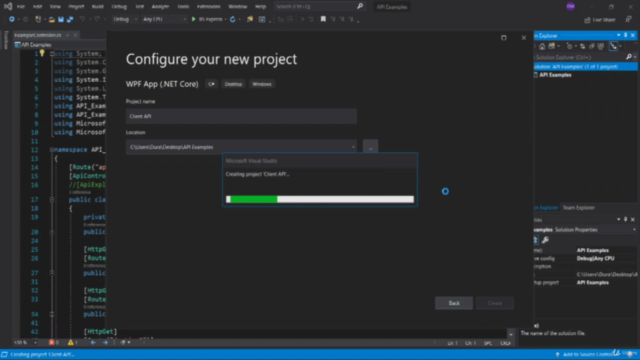The image size is (640, 360).
Task: Toggle Preview Selected Items in Solution Explorer
Action: [613, 46]
